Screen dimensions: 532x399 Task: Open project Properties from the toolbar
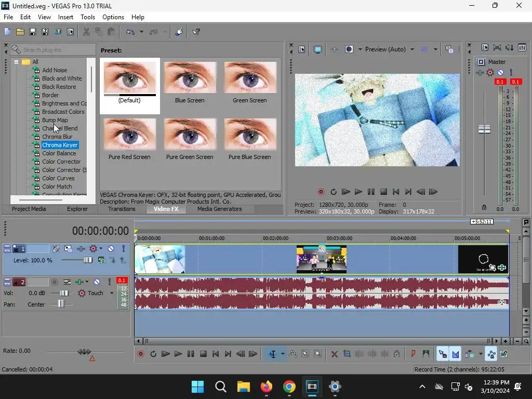coord(70,32)
